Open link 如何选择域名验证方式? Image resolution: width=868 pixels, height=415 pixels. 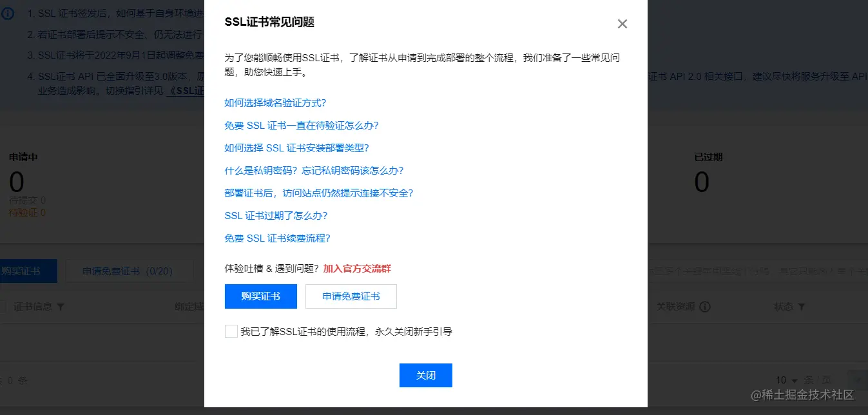tap(276, 103)
